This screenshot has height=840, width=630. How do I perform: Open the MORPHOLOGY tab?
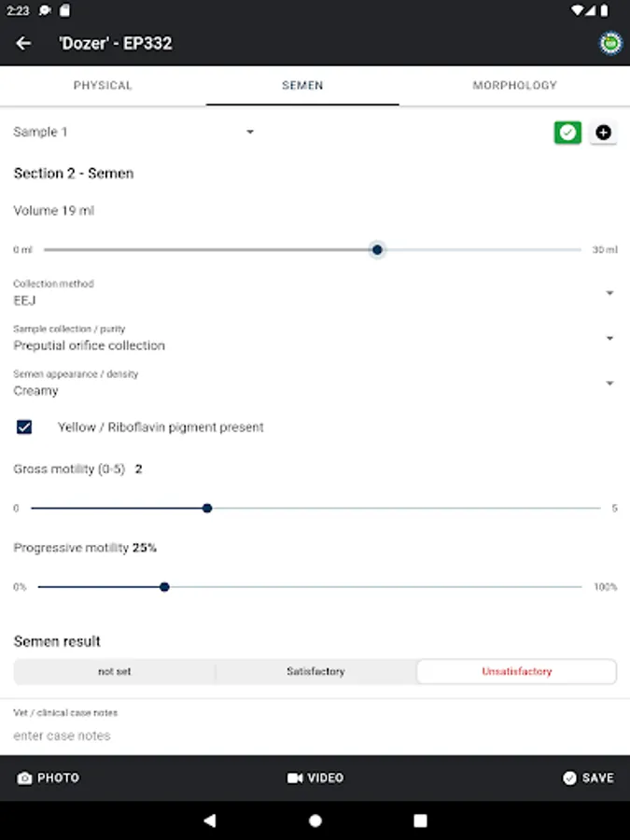pos(514,85)
